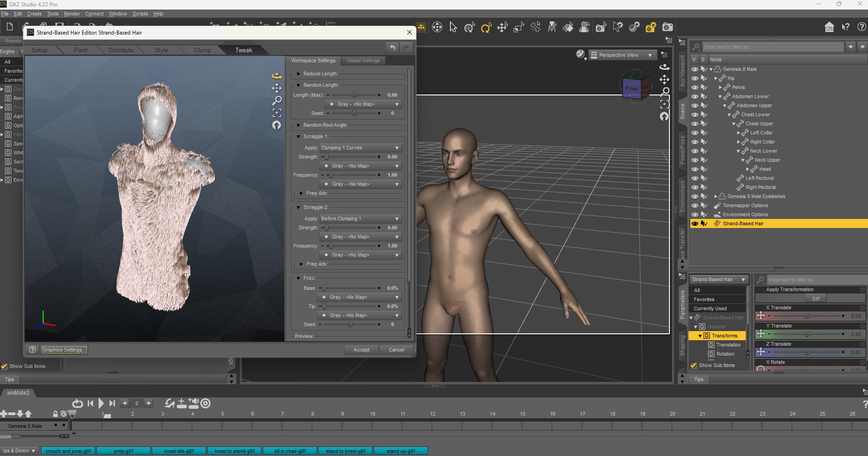Click the viewport draw style sphere icon
Viewport: 868px width, 456px height.
click(x=580, y=55)
